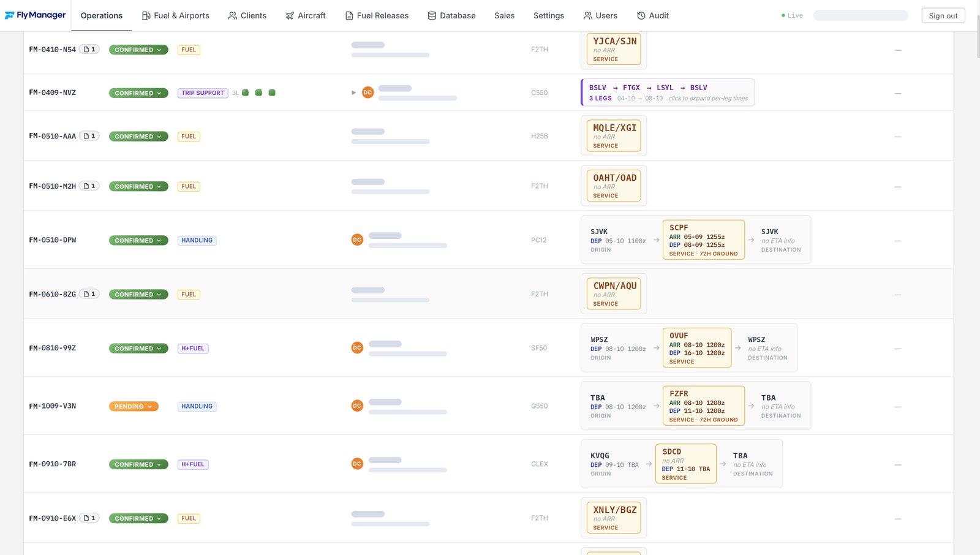980x555 pixels.
Task: Go to Fuel Releases tab
Action: coord(377,15)
